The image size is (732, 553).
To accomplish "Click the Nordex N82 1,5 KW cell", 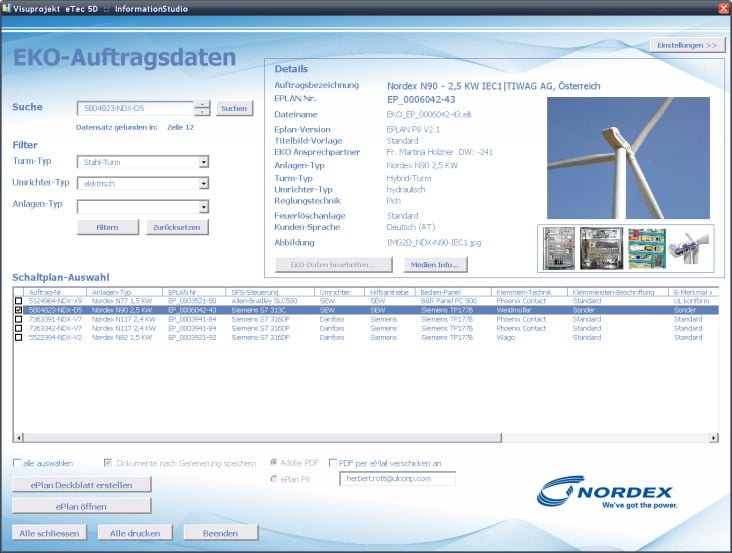I will 122,337.
